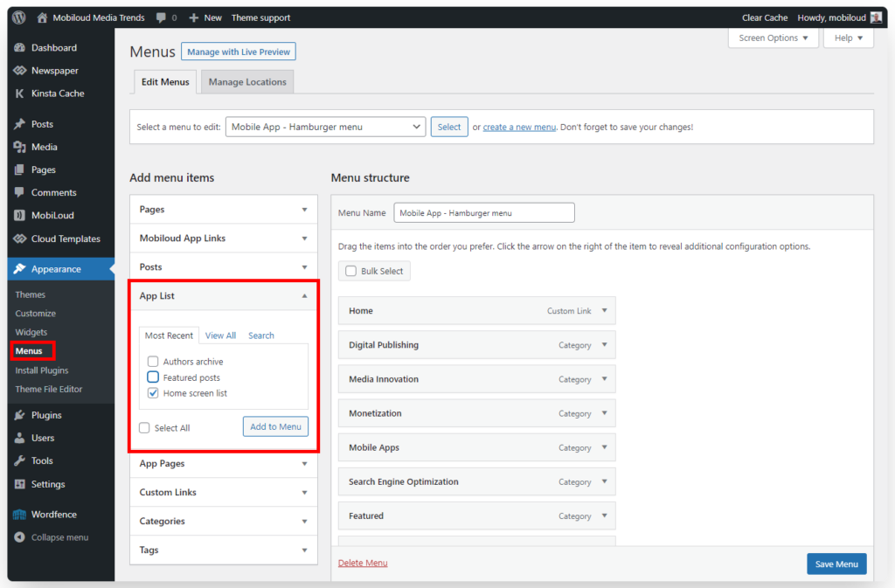
Task: Open the Screen Options dropdown
Action: [774, 38]
